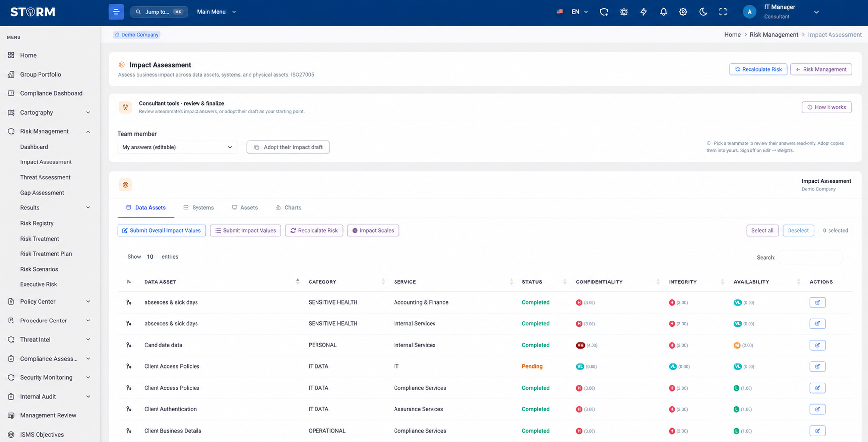Edit Client Access Policies IT row
Screen dimensions: 868x442
[x=817, y=366]
